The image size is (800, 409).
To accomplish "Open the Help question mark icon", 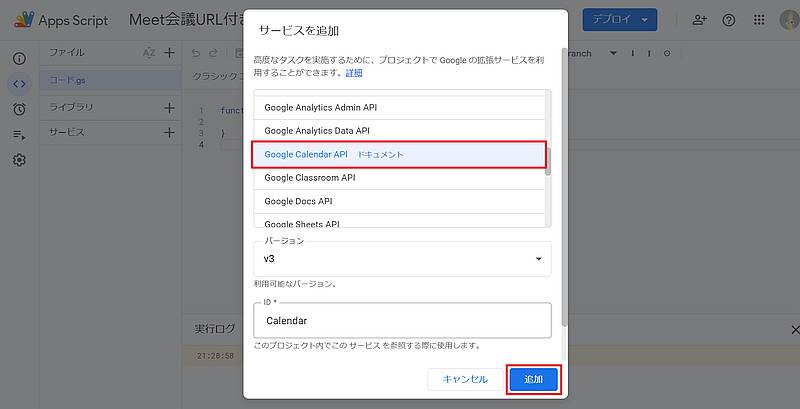I will (729, 20).
